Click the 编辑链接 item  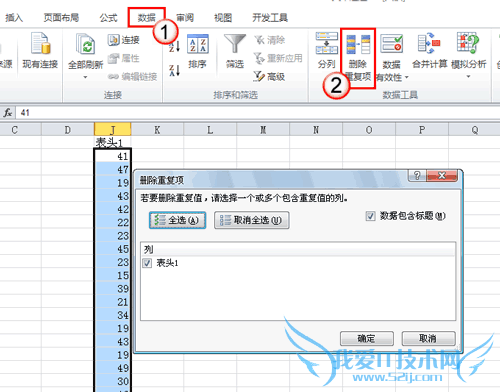click(133, 77)
